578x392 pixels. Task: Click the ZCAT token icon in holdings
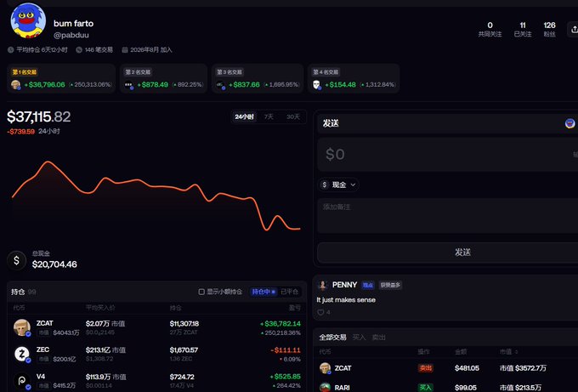[x=22, y=327]
